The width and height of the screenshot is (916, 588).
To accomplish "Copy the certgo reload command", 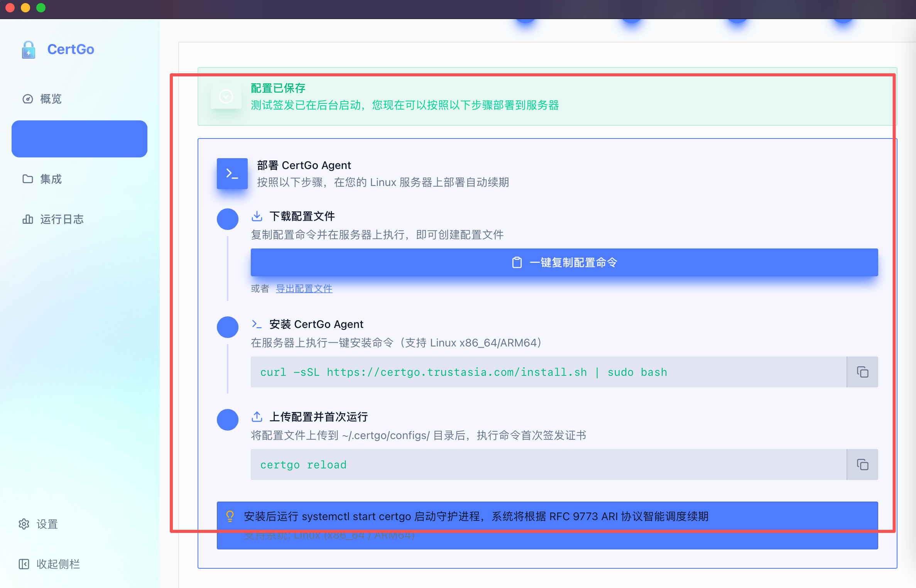I will (x=862, y=465).
